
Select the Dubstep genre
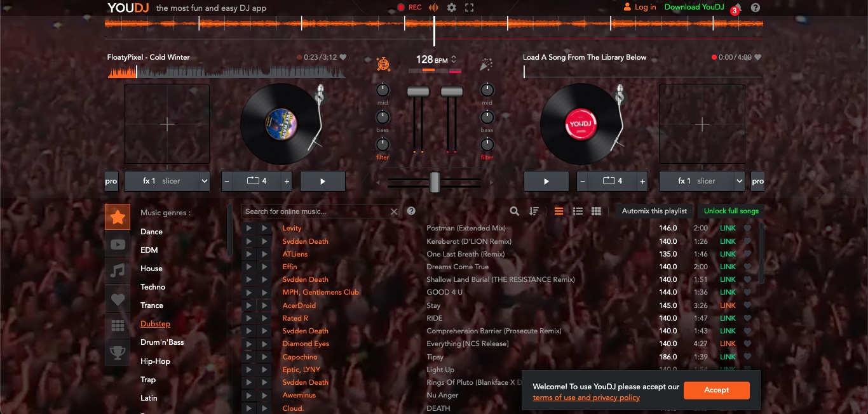[156, 324]
